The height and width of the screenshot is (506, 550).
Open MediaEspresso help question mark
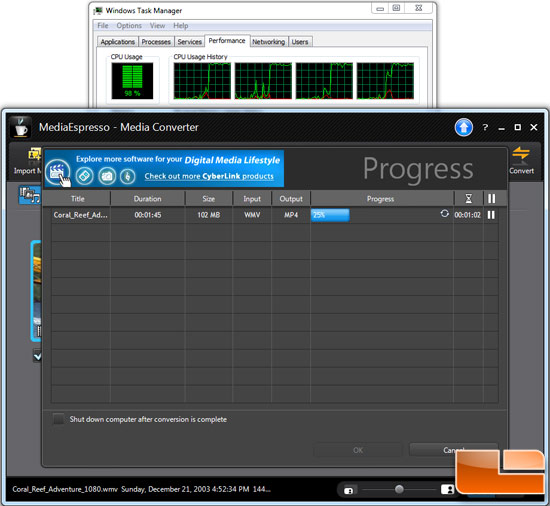(485, 128)
